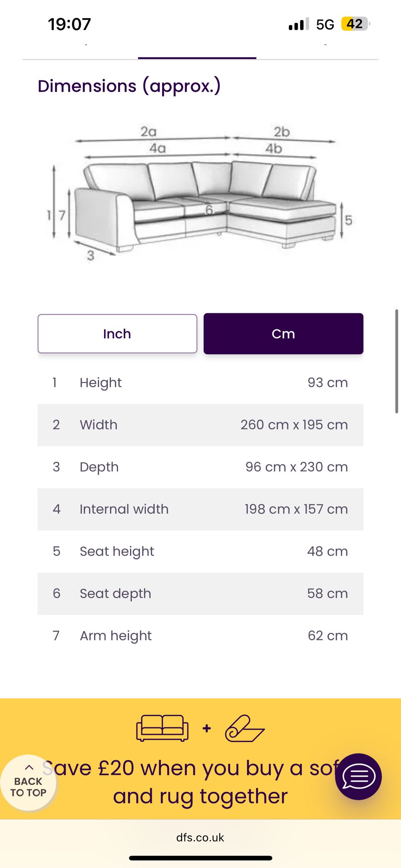
Task: Select the Width 260 cm x 195 cm row
Action: point(200,425)
